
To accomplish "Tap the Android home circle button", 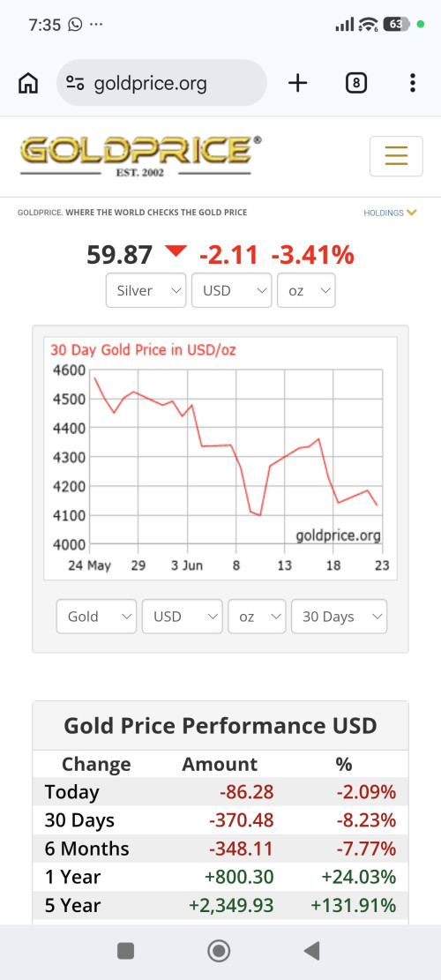I will 219,951.
